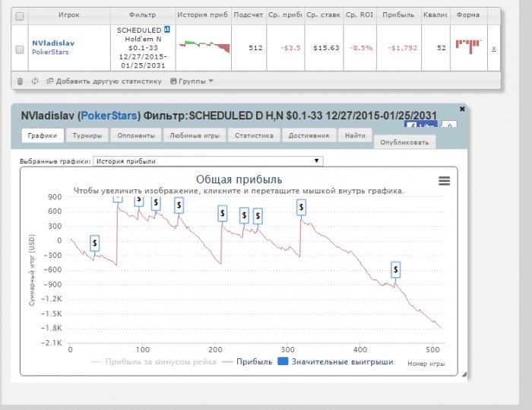Click the $ win marker near game 240
The image size is (532, 410).
click(244, 215)
